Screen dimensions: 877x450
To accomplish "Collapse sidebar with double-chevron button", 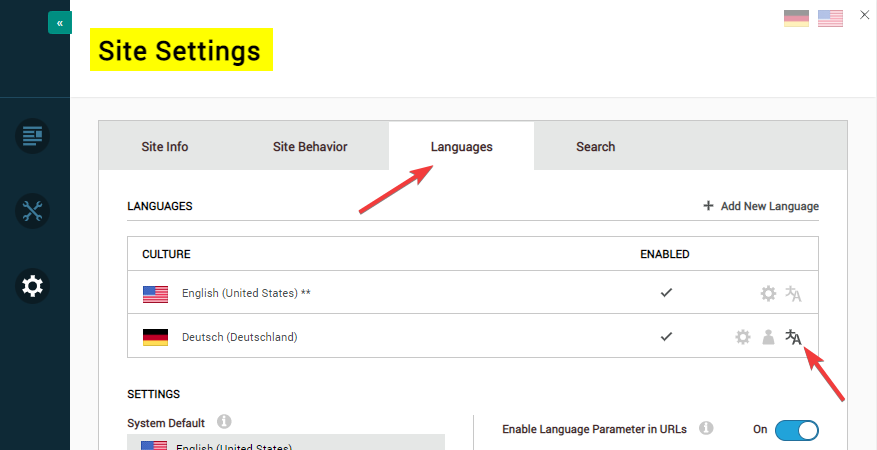I will pyautogui.click(x=60, y=23).
